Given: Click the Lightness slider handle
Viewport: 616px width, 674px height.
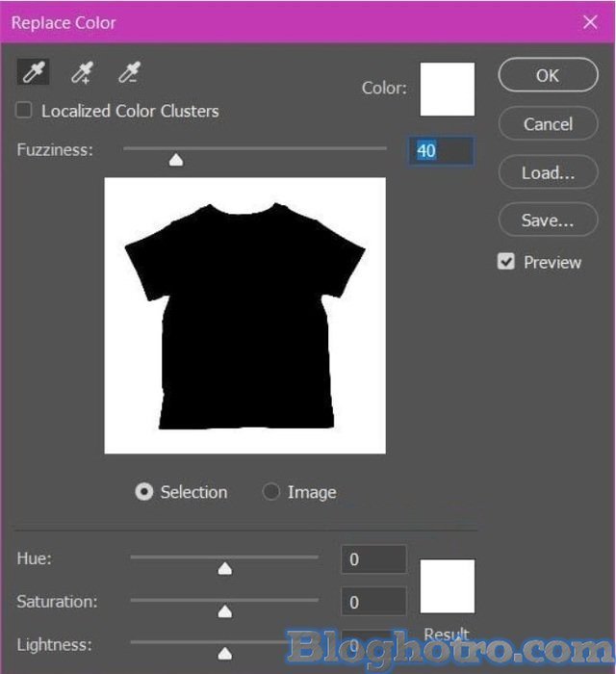Looking at the screenshot, I should [x=225, y=654].
